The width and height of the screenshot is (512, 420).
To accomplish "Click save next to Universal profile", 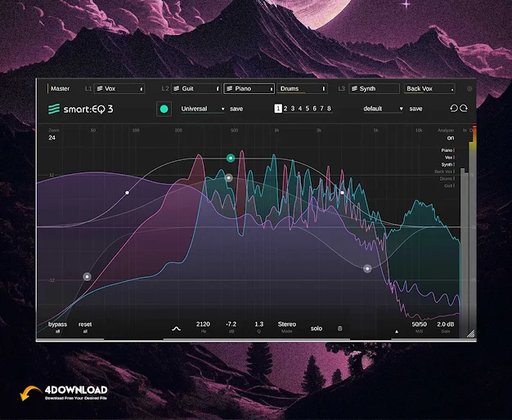I will coord(236,109).
